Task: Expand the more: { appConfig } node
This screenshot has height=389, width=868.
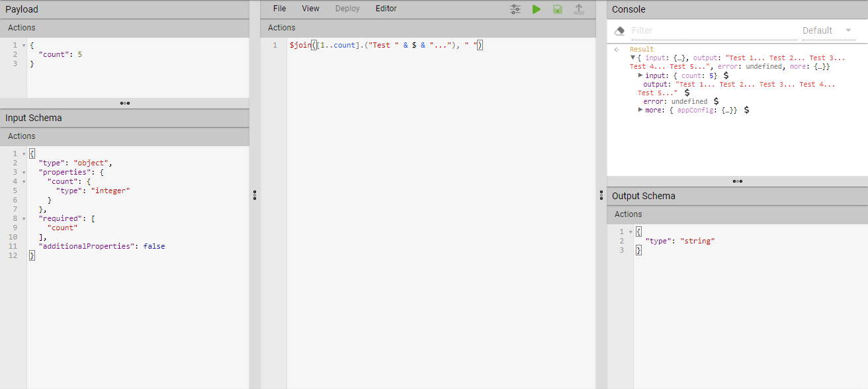Action: click(x=640, y=110)
